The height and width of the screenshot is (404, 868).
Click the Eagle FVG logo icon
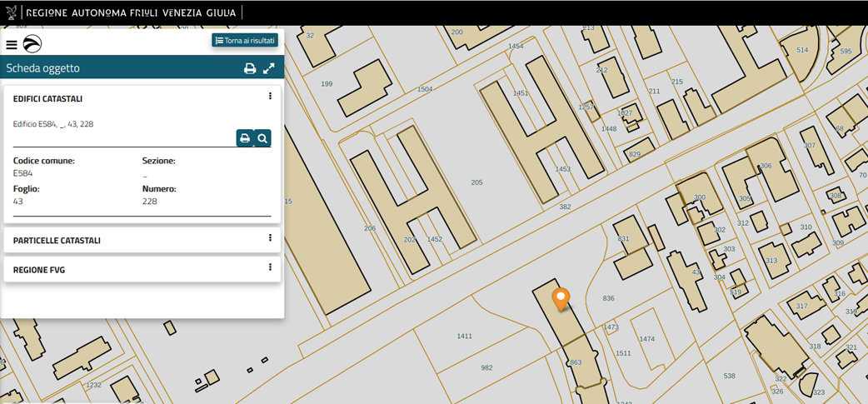point(32,45)
